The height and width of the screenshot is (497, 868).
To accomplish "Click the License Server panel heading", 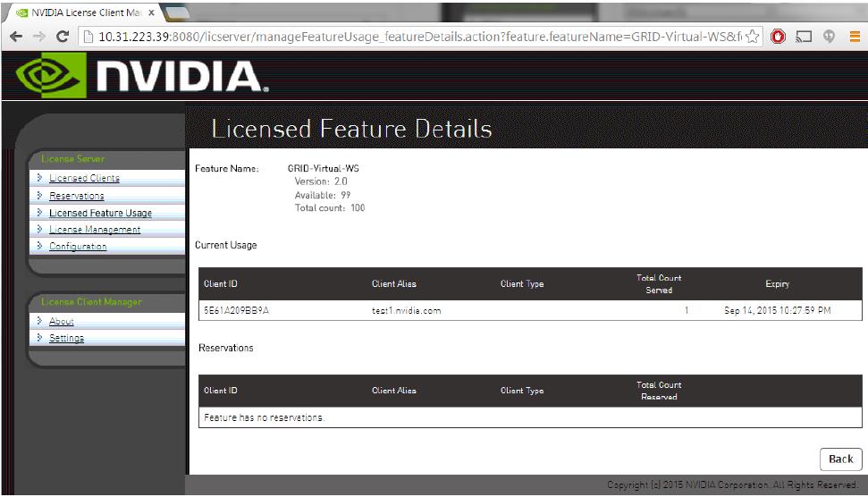I will click(72, 159).
